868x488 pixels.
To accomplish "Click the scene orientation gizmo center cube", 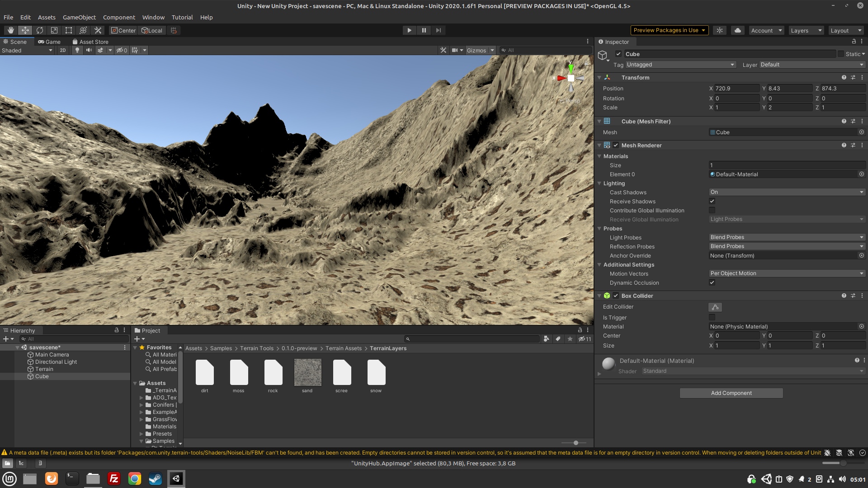I will point(571,78).
